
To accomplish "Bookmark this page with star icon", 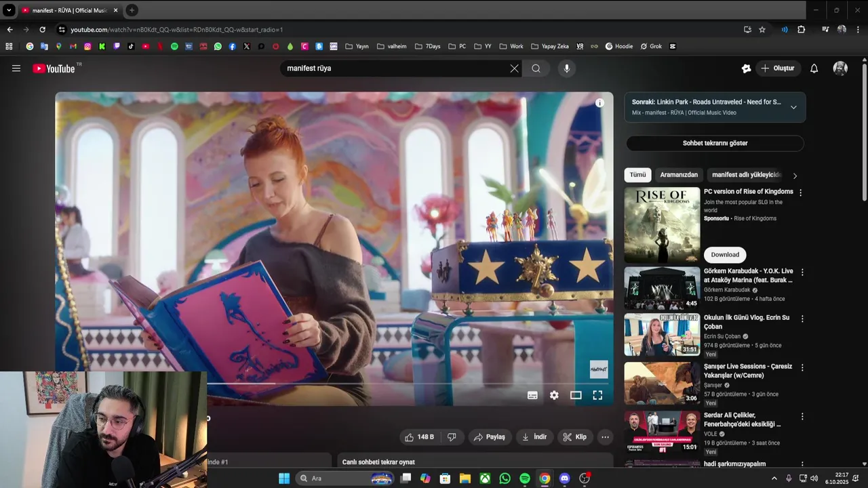I will [x=762, y=30].
